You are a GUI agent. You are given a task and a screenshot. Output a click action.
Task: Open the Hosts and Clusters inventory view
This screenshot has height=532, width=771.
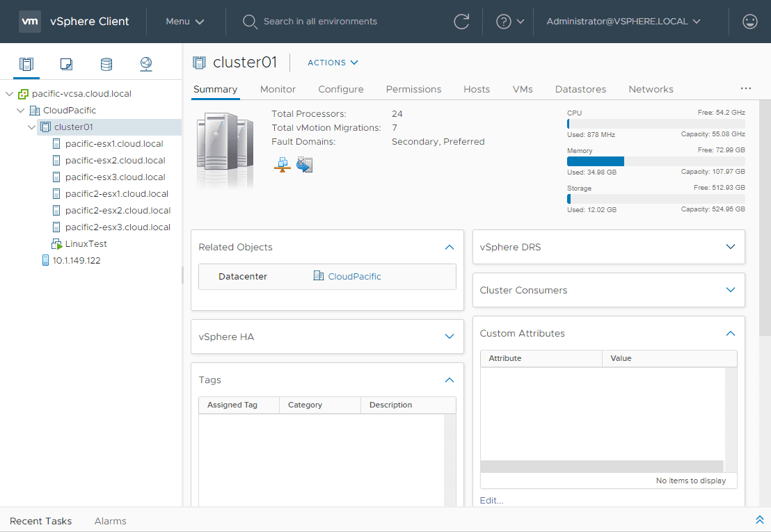click(x=26, y=65)
